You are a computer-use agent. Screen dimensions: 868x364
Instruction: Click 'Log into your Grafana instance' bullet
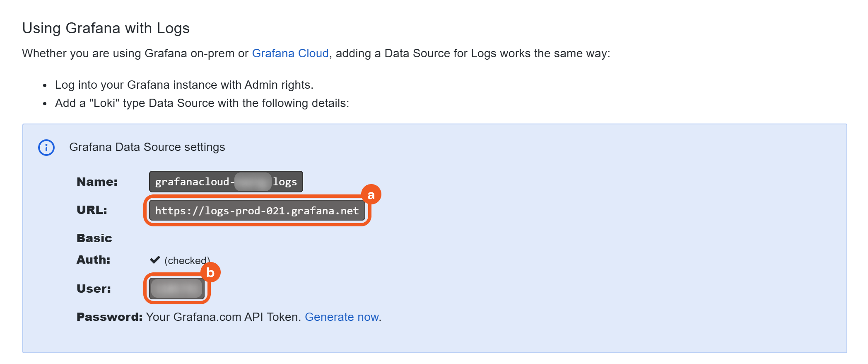coord(184,85)
